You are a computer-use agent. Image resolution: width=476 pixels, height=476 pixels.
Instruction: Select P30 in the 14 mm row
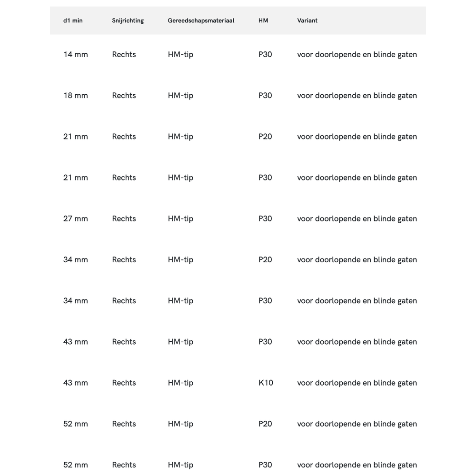tap(265, 54)
